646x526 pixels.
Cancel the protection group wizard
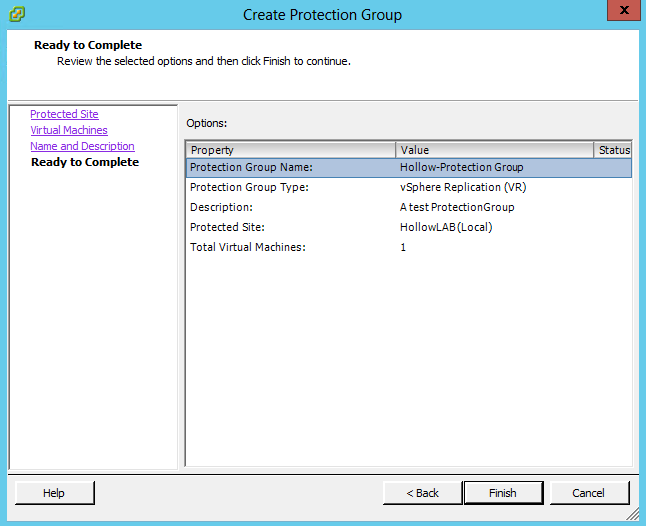(x=589, y=493)
